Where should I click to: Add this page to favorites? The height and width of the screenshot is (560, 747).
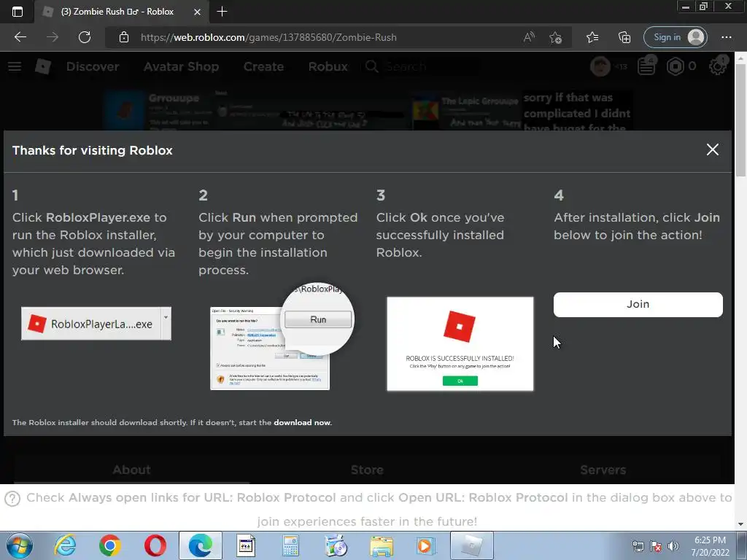point(555,37)
